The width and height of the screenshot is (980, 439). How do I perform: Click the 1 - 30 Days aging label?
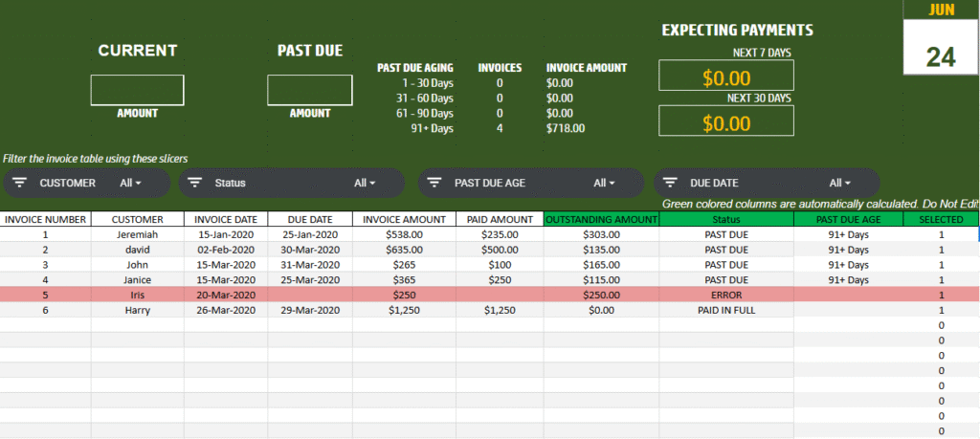point(426,83)
